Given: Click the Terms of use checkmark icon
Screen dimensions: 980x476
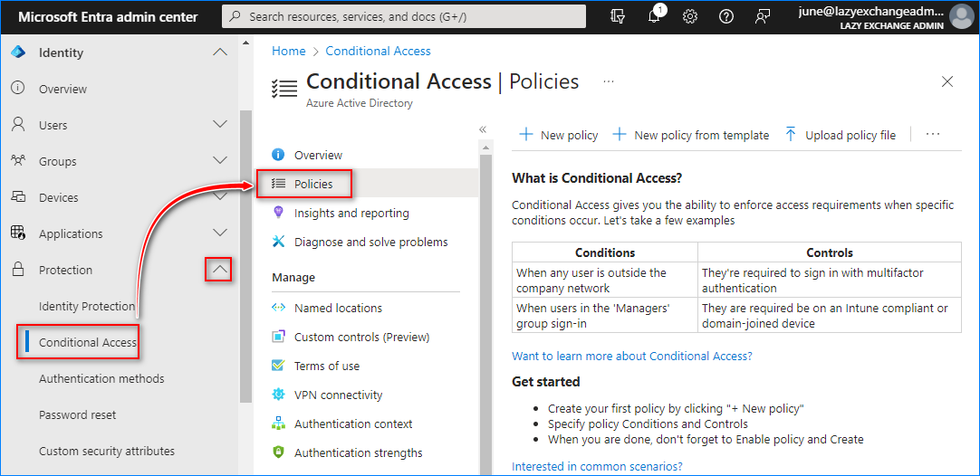Looking at the screenshot, I should [278, 366].
